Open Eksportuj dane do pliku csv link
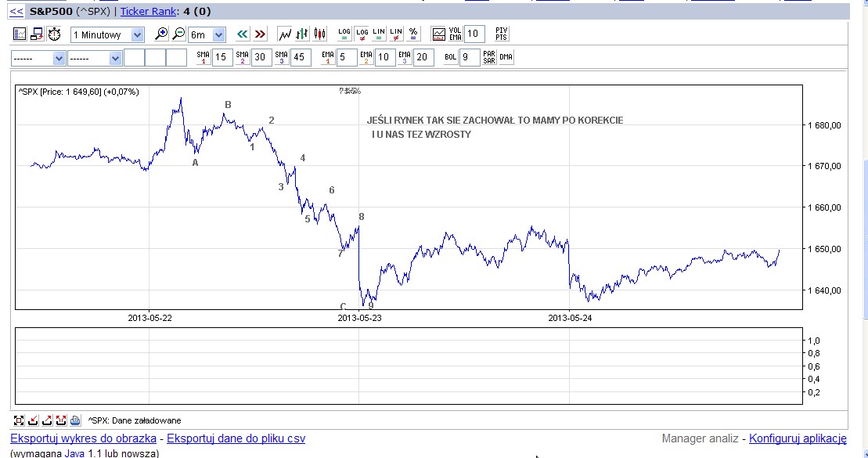 [x=236, y=438]
